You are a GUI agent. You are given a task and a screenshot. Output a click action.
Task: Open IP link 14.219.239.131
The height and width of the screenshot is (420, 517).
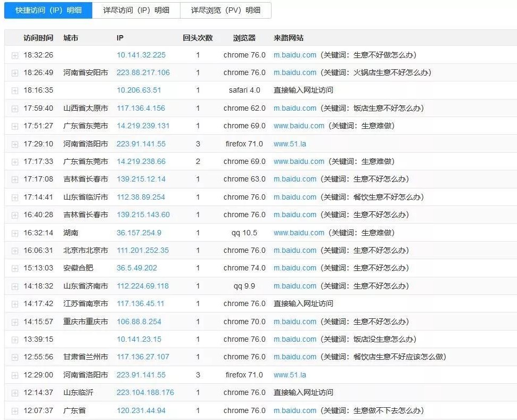[x=143, y=126]
